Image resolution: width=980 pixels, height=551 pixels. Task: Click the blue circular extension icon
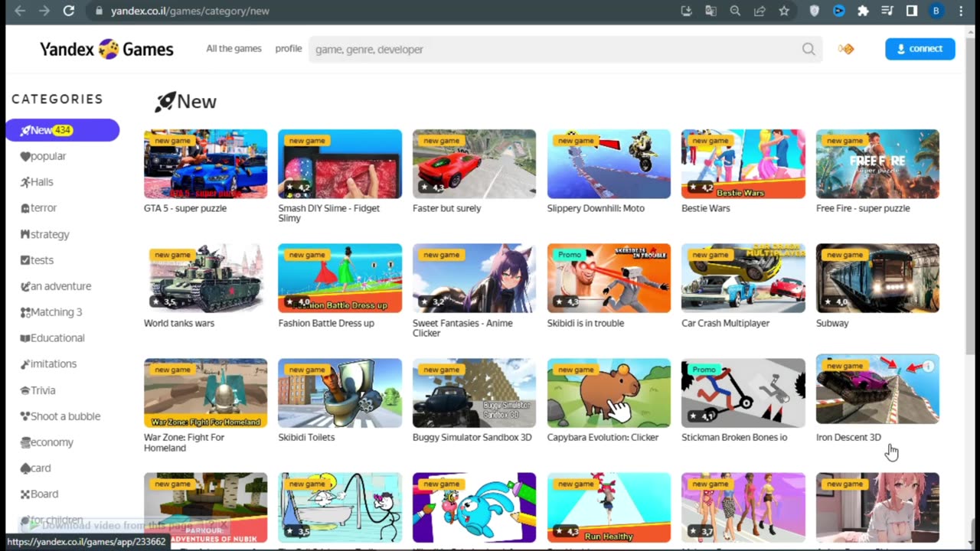839,11
